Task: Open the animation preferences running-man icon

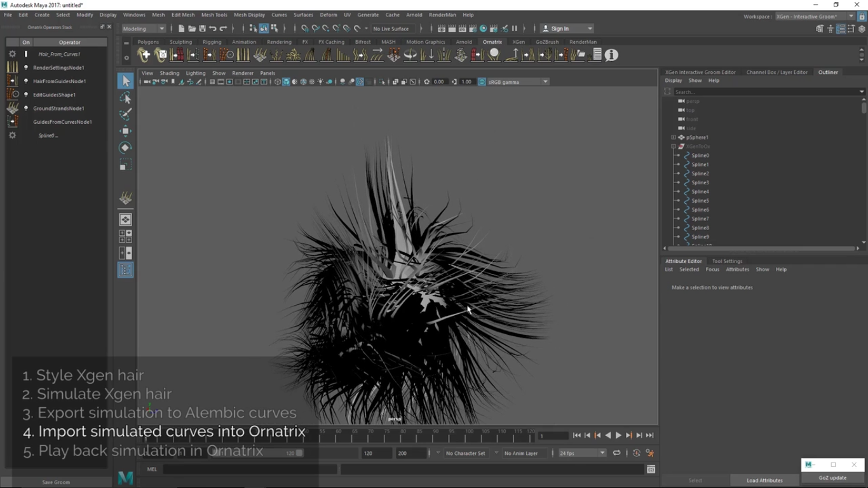Action: pyautogui.click(x=650, y=453)
